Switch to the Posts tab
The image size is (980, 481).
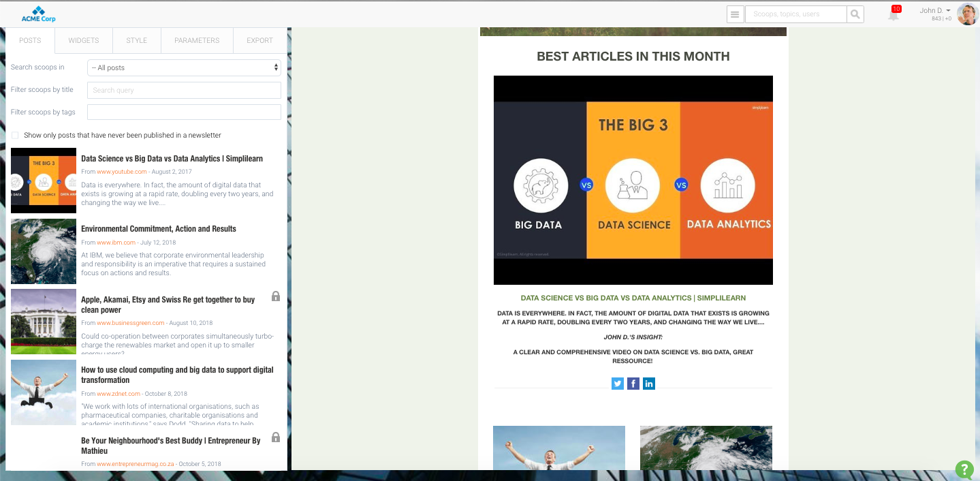click(x=30, y=40)
